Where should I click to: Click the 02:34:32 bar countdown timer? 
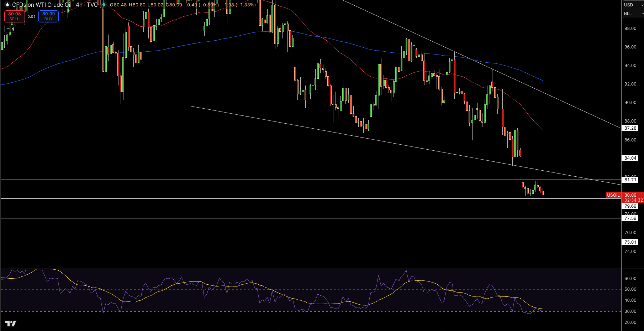(x=634, y=200)
